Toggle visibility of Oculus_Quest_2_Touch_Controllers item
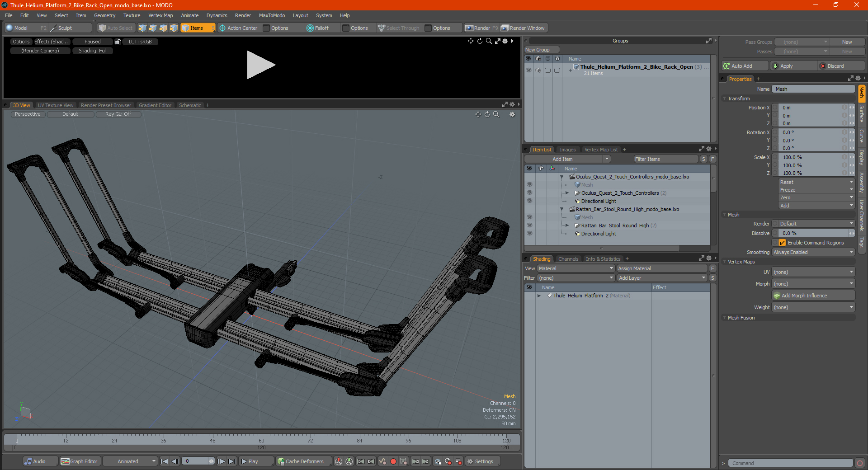The height and width of the screenshot is (470, 868). pyautogui.click(x=529, y=193)
